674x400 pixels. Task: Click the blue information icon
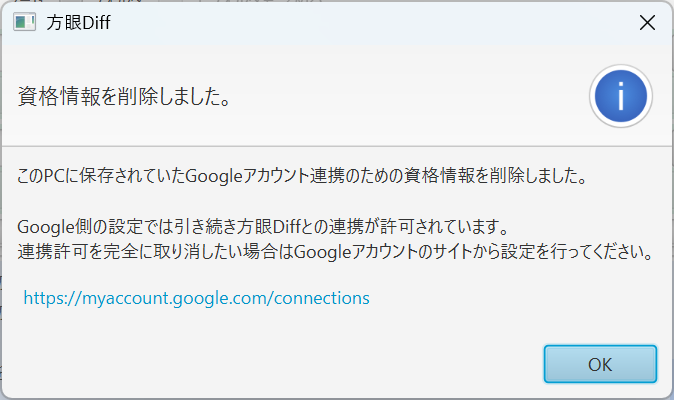621,96
